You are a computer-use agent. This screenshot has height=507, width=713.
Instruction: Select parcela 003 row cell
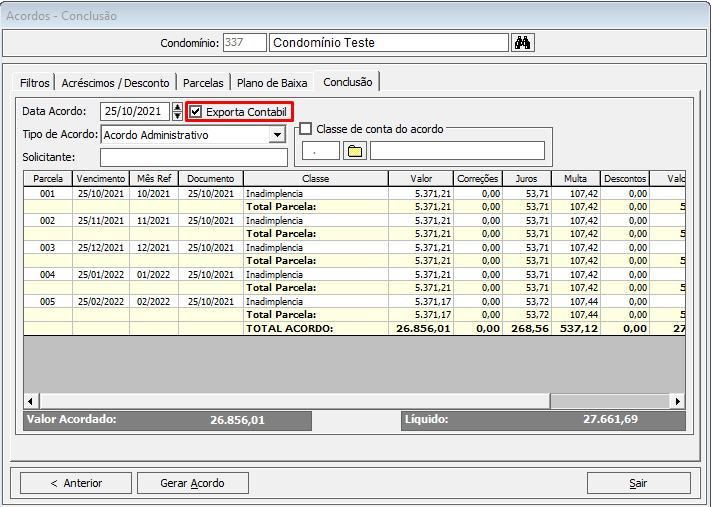(x=48, y=248)
